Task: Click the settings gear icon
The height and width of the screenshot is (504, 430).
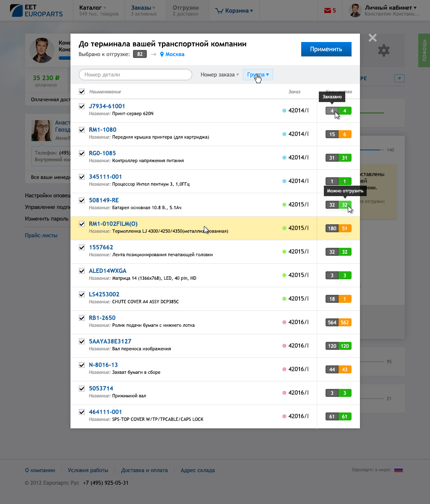Action: tap(383, 51)
